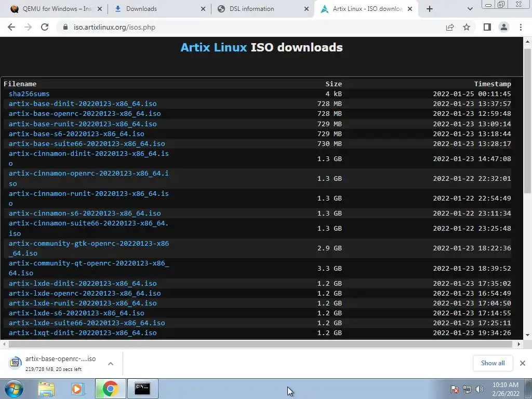Open the sha256sums link

click(x=29, y=94)
